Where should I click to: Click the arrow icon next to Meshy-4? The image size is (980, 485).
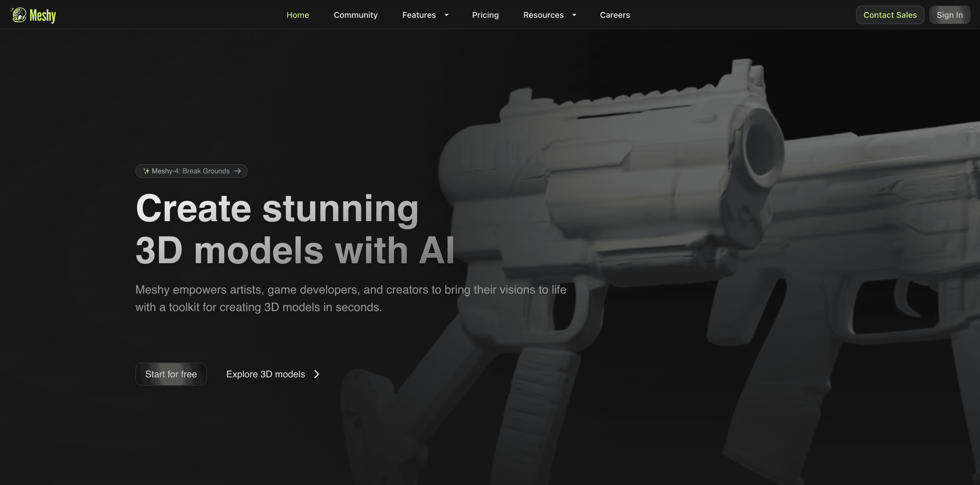238,171
